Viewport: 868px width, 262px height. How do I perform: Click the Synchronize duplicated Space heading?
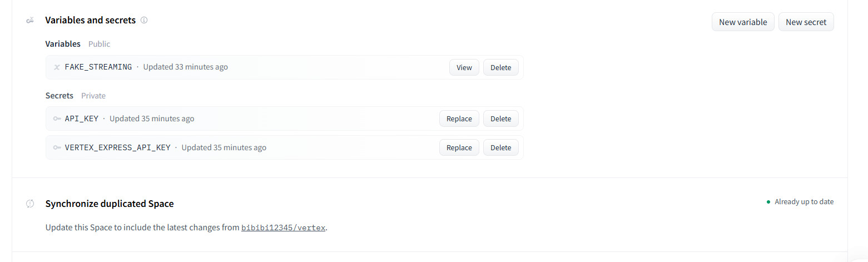click(110, 204)
